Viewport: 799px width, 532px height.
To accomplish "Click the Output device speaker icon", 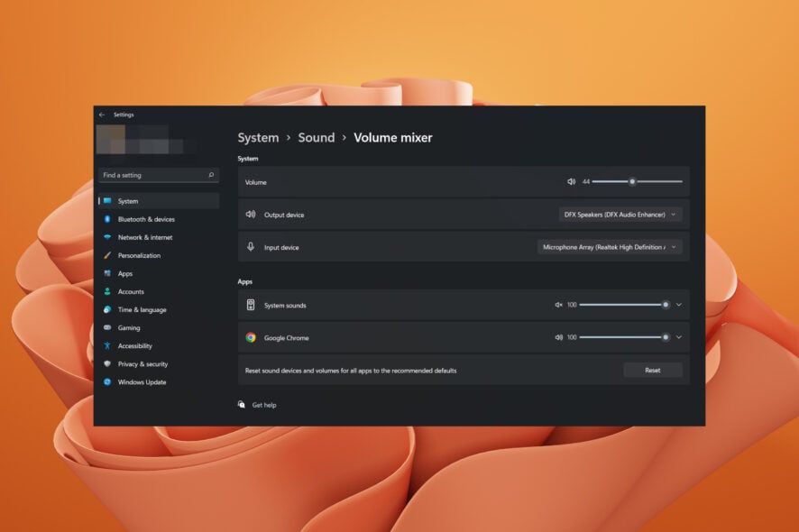I will [x=251, y=215].
